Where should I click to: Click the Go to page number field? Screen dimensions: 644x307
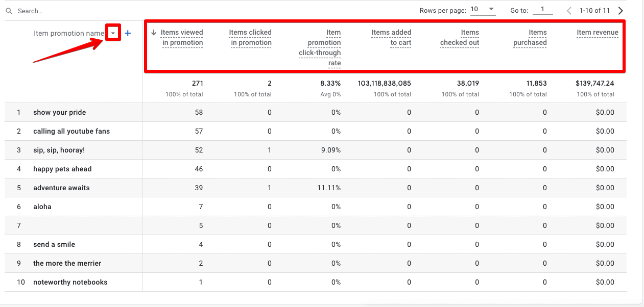coord(542,10)
